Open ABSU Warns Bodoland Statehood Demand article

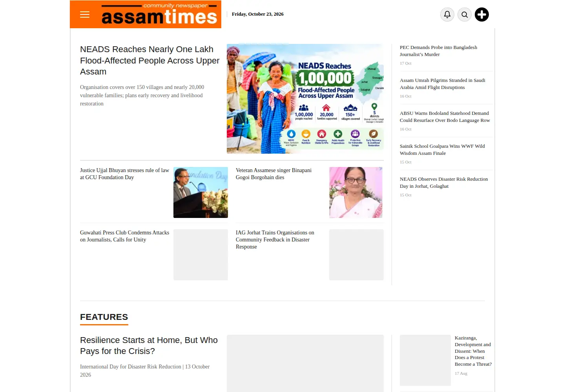445,117
